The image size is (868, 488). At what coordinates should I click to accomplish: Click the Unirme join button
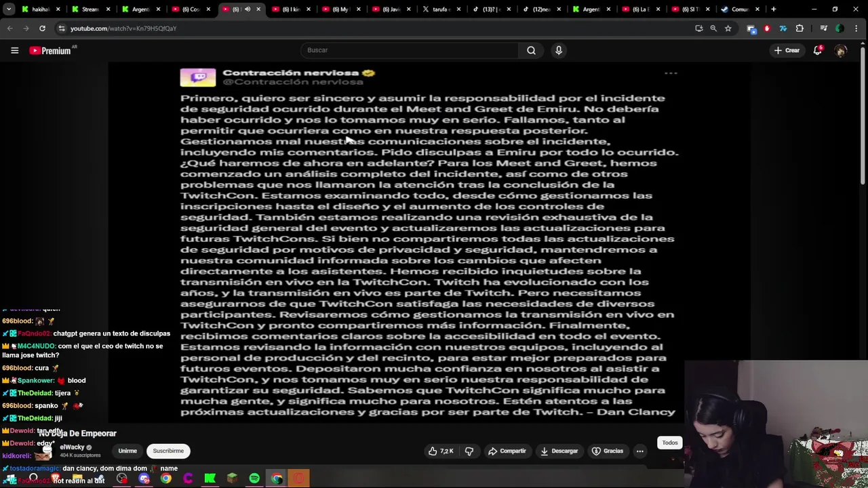pyautogui.click(x=127, y=451)
